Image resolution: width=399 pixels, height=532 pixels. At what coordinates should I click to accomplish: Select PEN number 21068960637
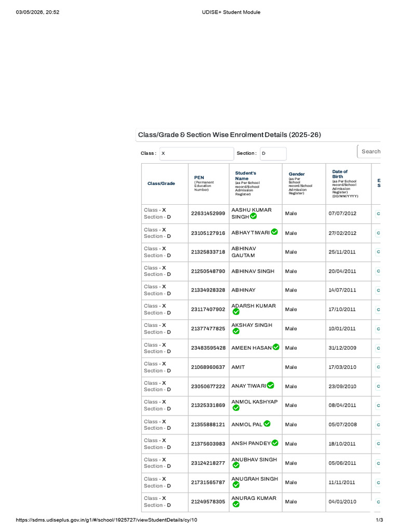tap(208, 367)
